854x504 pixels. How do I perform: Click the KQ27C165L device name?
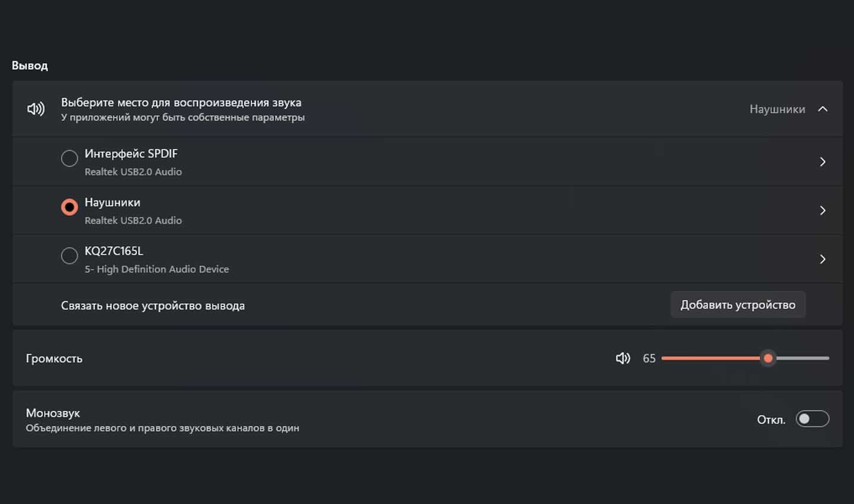pyautogui.click(x=114, y=251)
